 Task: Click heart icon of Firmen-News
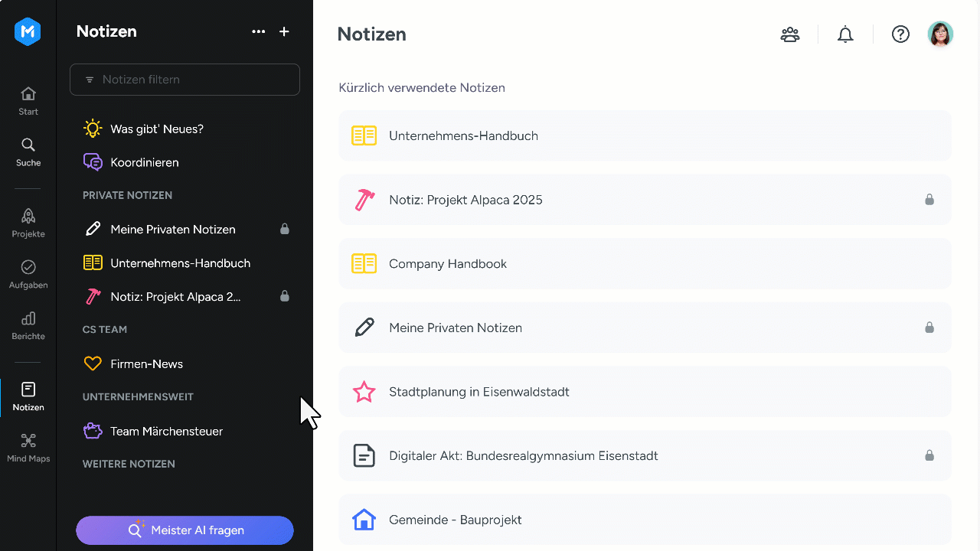pyautogui.click(x=93, y=364)
